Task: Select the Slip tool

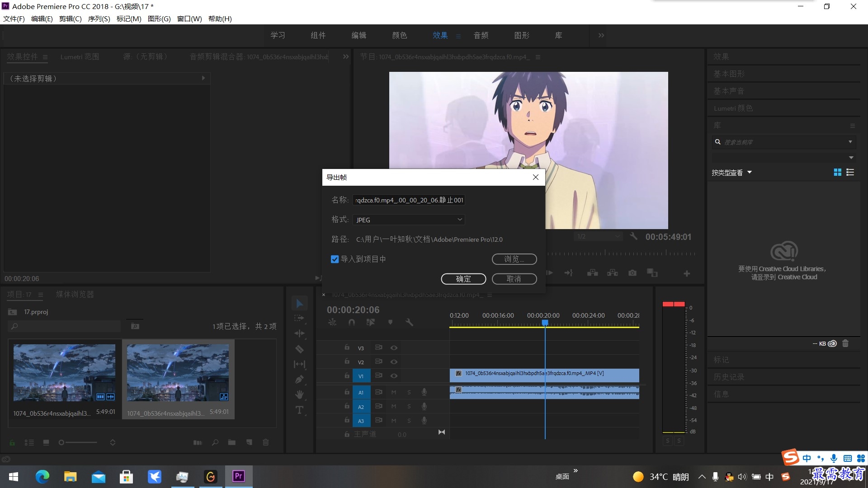Action: tap(299, 364)
